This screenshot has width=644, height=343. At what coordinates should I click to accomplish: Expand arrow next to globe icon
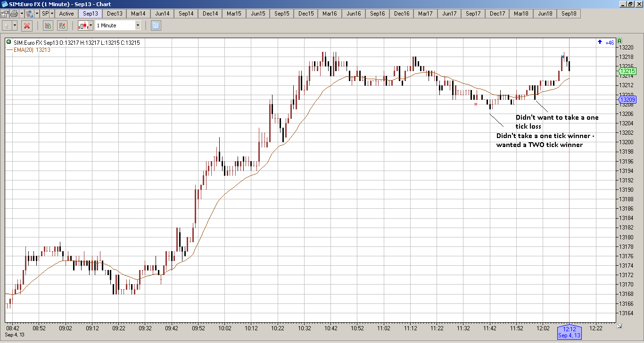[37, 14]
